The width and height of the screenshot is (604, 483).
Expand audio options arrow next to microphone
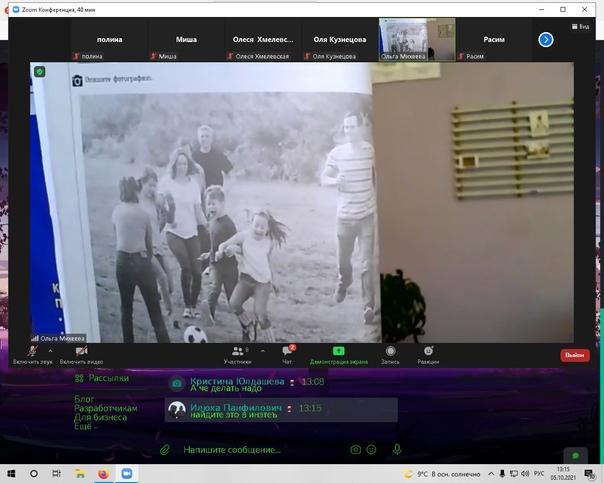[50, 351]
